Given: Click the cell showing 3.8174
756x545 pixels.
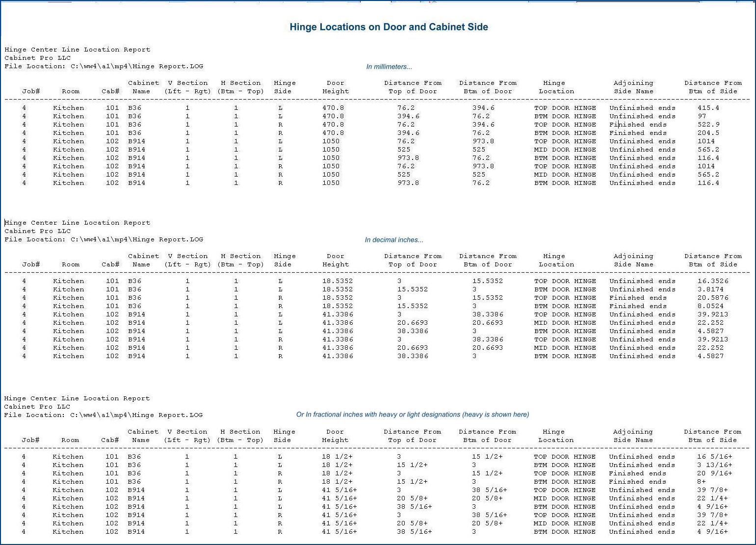Looking at the screenshot, I should click(710, 289).
